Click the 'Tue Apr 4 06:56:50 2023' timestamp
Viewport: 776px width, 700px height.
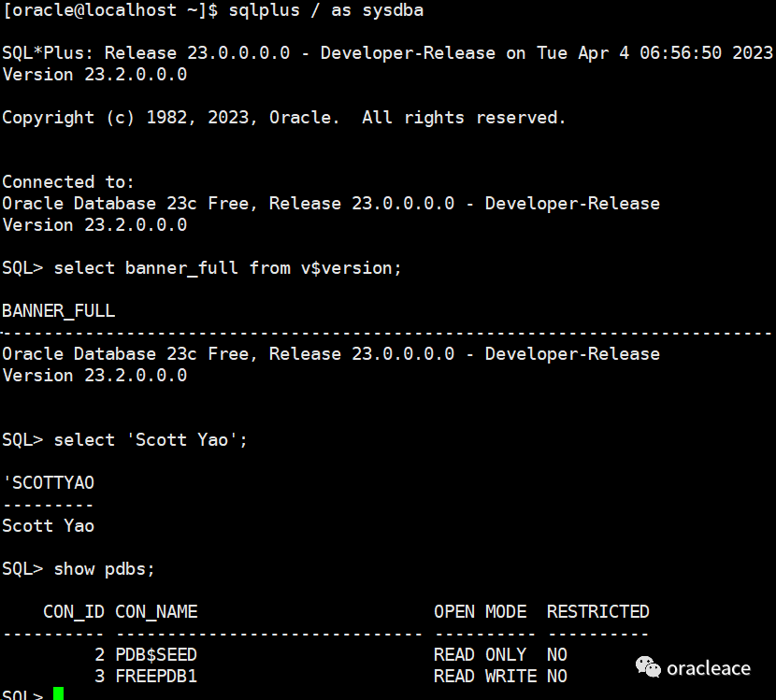(654, 53)
